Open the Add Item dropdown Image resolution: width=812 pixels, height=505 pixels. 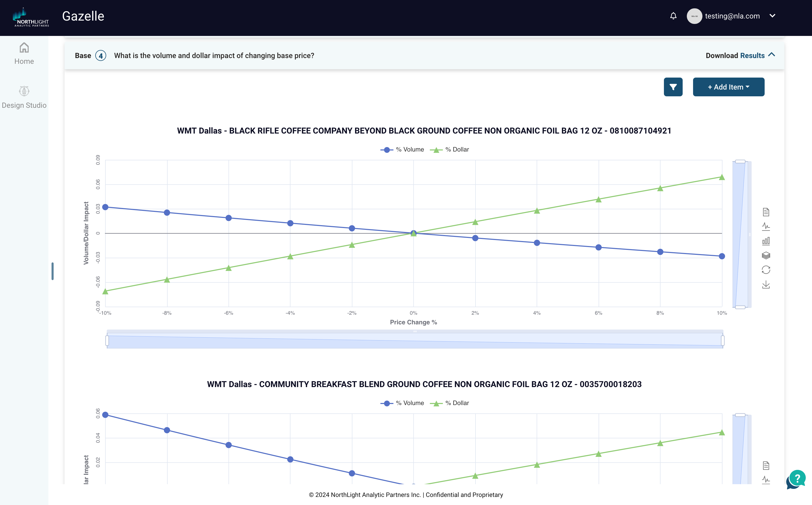coord(728,87)
